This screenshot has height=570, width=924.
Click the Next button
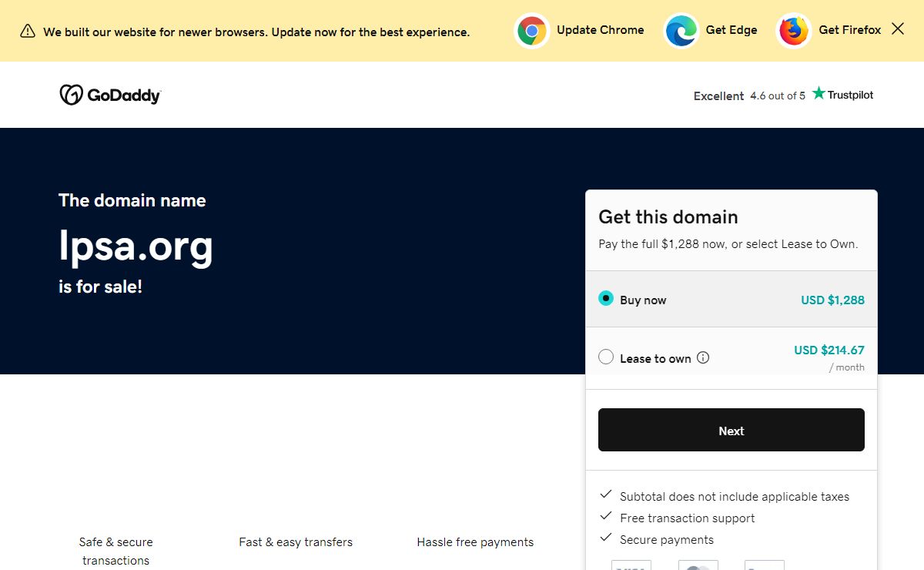coord(731,430)
